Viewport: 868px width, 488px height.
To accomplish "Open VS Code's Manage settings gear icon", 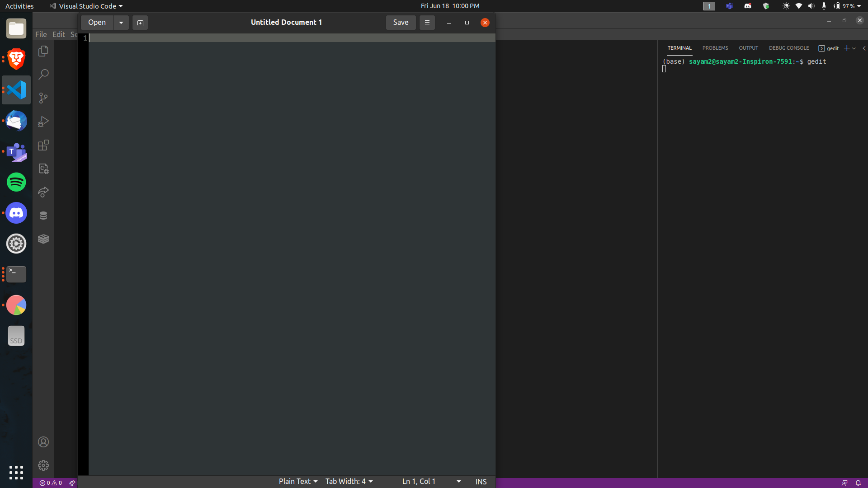I will tap(43, 465).
